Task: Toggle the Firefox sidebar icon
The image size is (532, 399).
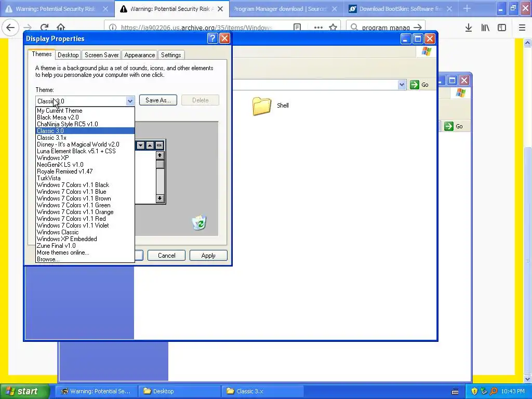Action: [502, 28]
